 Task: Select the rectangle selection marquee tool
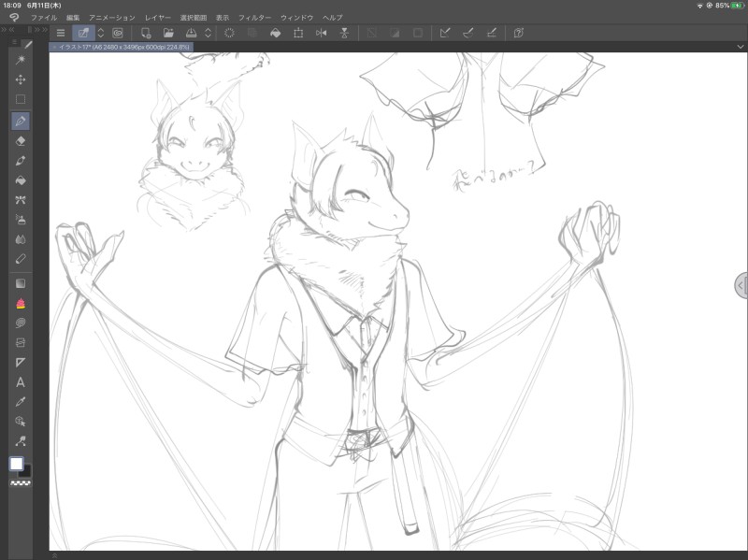point(21,99)
